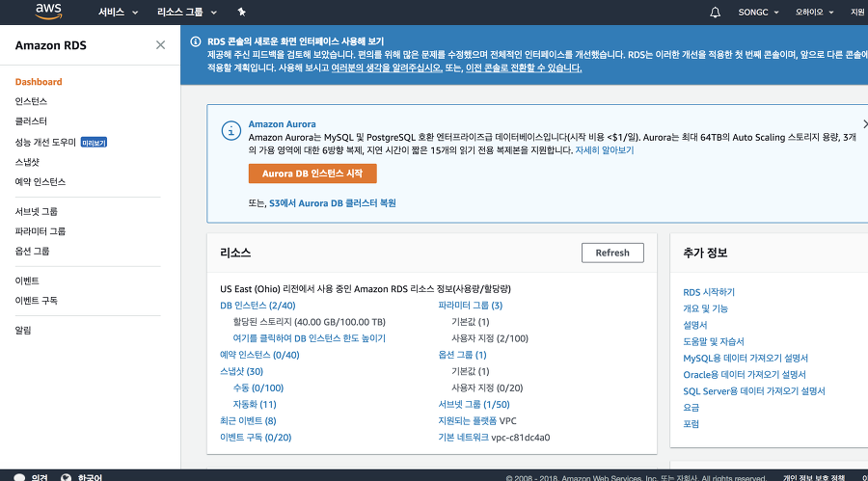Open the 자세히 알아보기 link

coord(605,150)
